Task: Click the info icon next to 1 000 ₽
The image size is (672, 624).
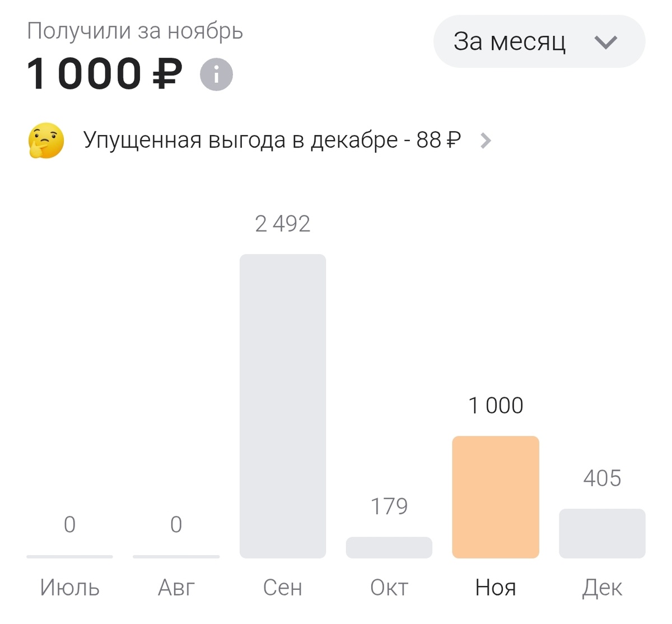Action: point(217,73)
